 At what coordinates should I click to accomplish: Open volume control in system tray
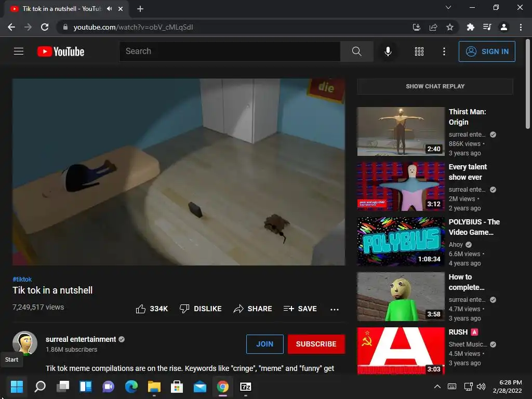[481, 387]
